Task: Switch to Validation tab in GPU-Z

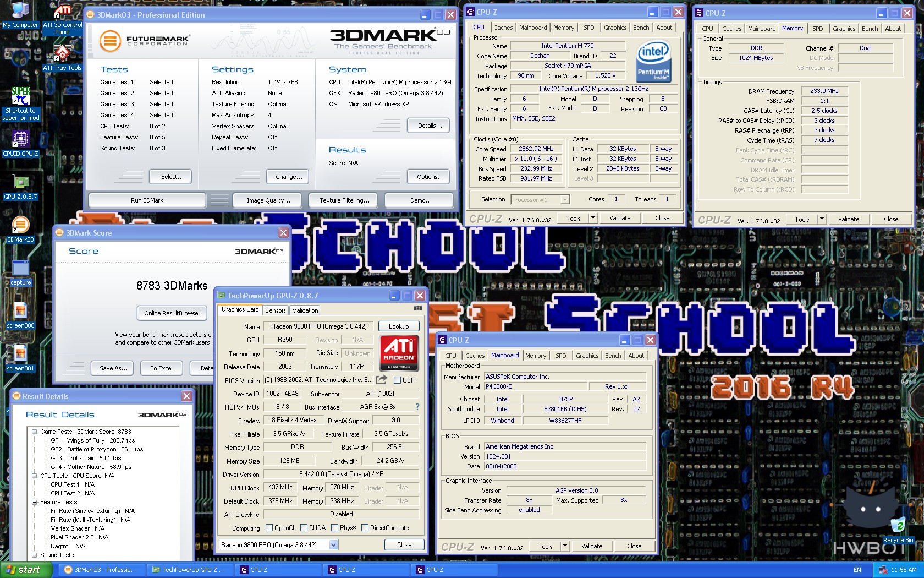Action: pos(305,310)
